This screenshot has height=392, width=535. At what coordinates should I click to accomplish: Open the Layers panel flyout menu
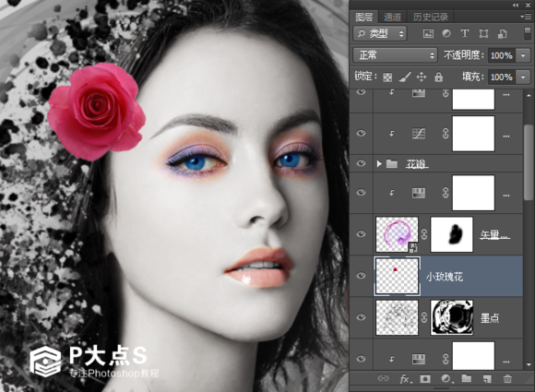pos(525,17)
